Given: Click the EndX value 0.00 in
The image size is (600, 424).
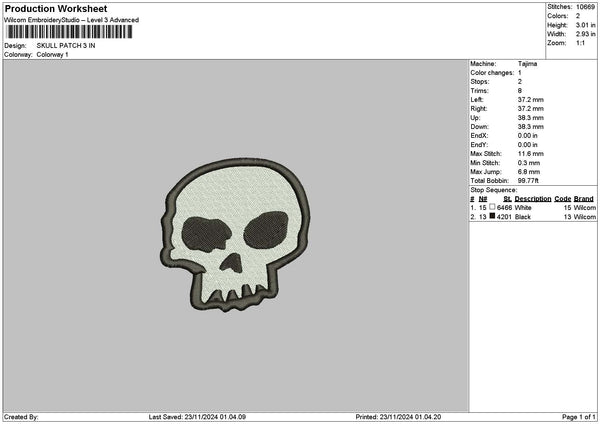Looking at the screenshot, I should (x=528, y=136).
